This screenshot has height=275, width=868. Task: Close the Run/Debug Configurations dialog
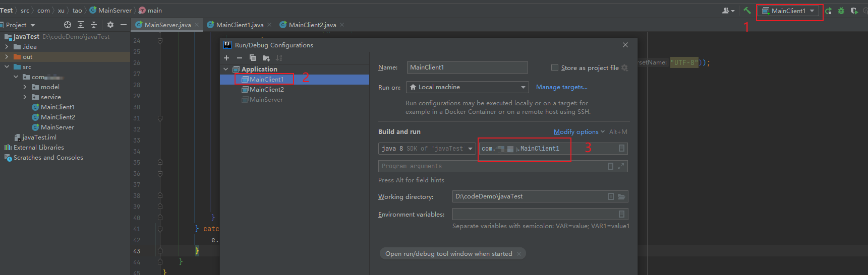click(x=625, y=45)
